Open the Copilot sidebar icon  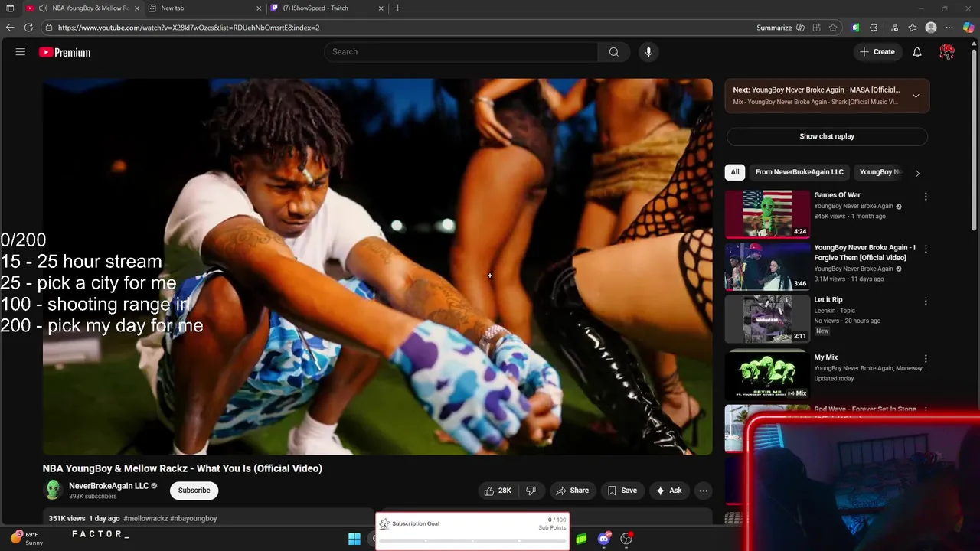tap(969, 28)
